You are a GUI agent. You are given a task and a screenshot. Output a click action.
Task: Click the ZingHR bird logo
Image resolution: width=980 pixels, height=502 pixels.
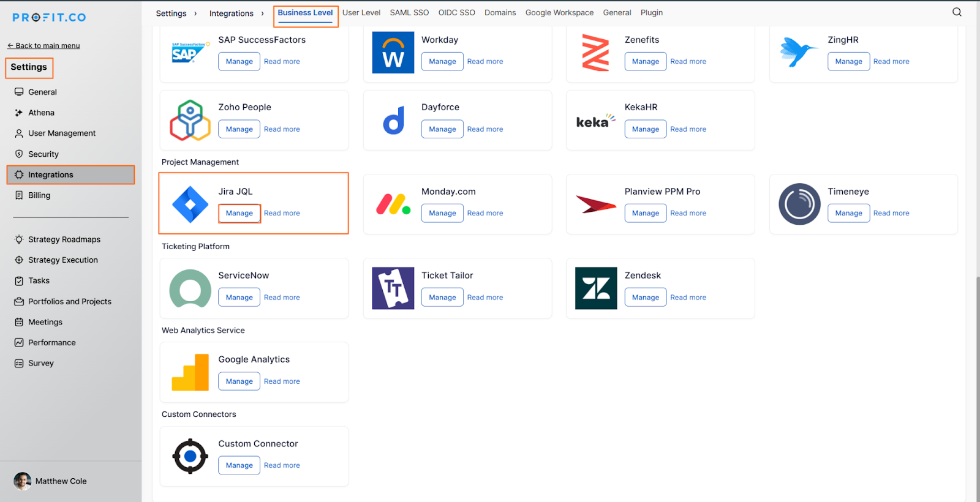tap(799, 52)
